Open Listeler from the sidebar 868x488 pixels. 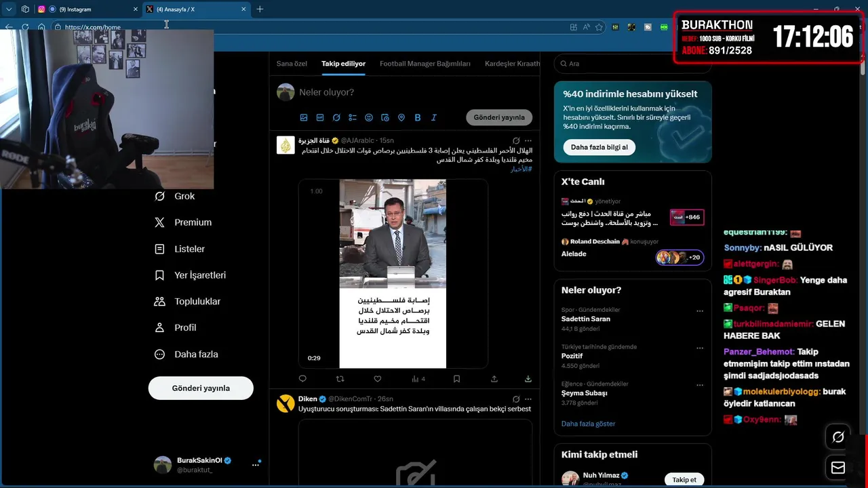180,249
